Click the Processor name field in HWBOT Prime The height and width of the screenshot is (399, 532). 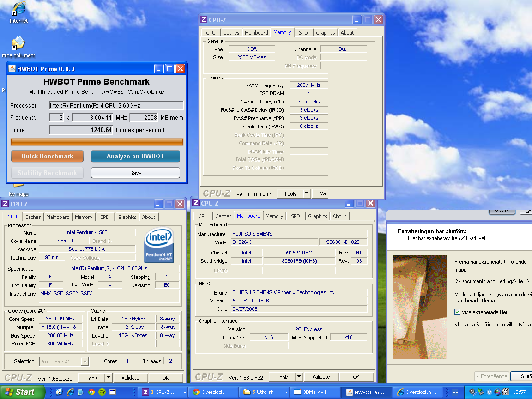[x=116, y=105]
